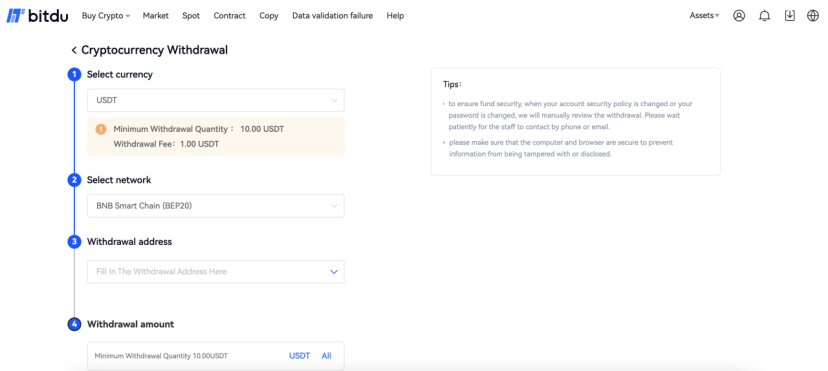Open the user profile icon
The width and height of the screenshot is (828, 371).
tap(739, 16)
